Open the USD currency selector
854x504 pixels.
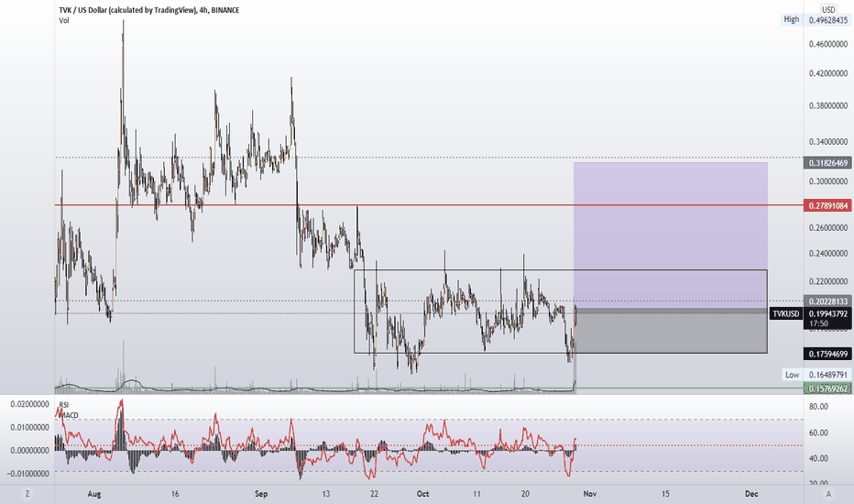[828, 9]
